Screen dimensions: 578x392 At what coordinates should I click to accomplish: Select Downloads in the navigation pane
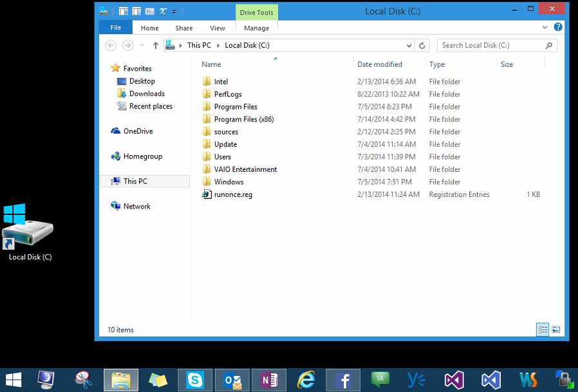147,93
